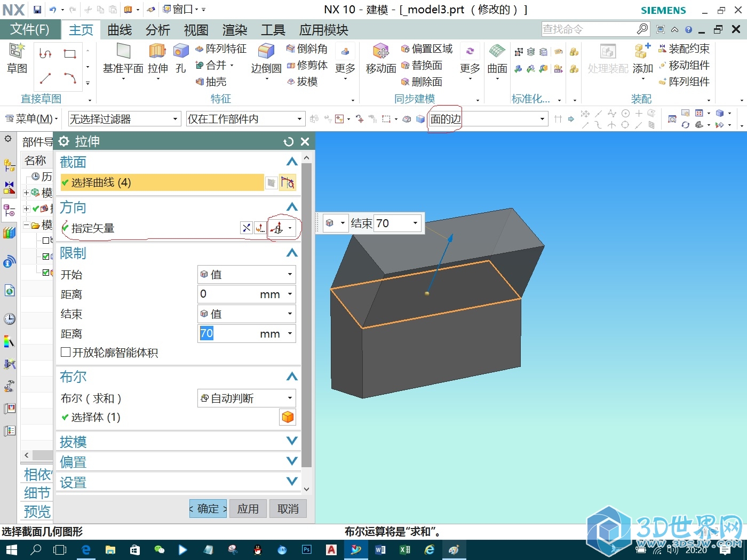This screenshot has height=560, width=747.
Task: Activate the Shell (抽壳) tool
Action: (211, 82)
